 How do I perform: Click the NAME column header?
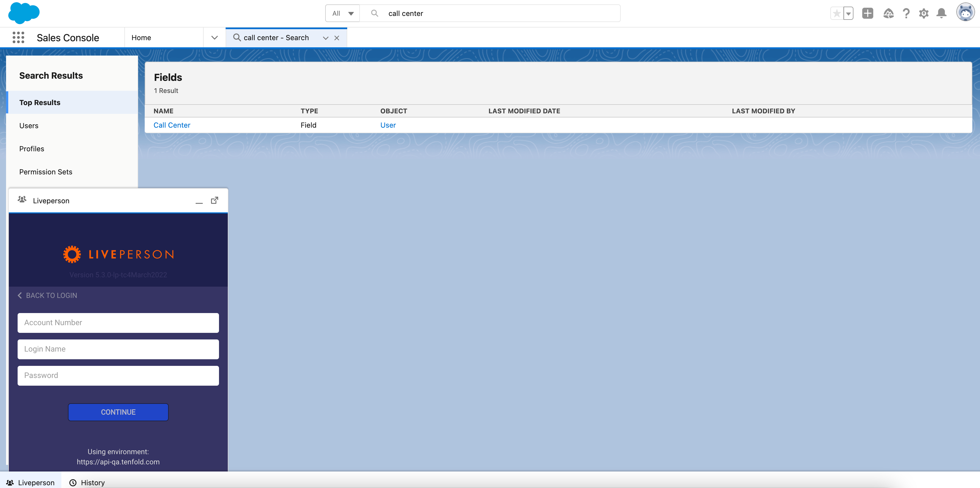pos(164,111)
